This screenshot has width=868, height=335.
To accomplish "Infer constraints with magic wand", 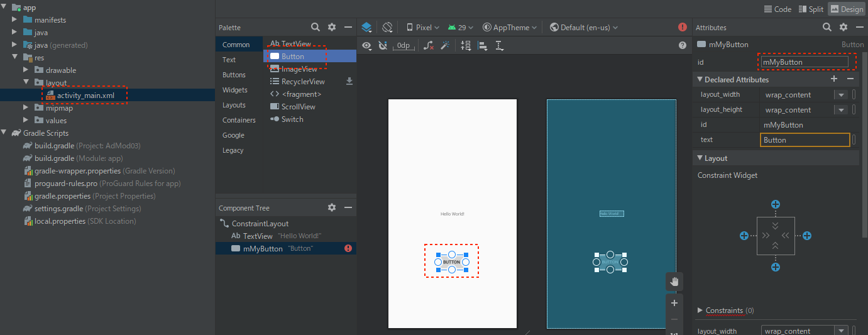I will tap(444, 45).
